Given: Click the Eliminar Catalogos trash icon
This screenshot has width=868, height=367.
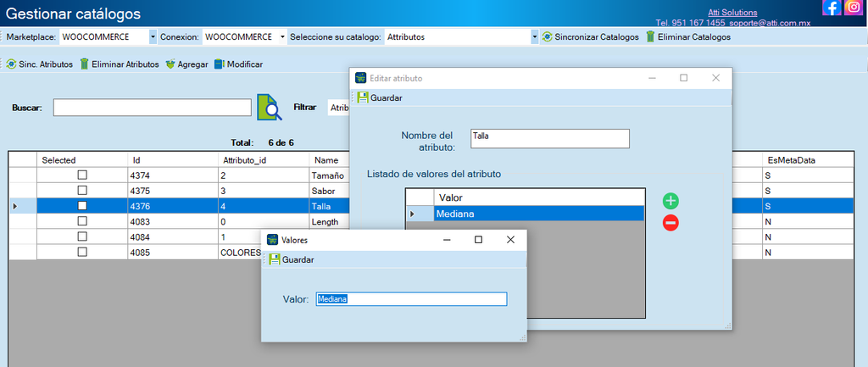Looking at the screenshot, I should point(650,37).
